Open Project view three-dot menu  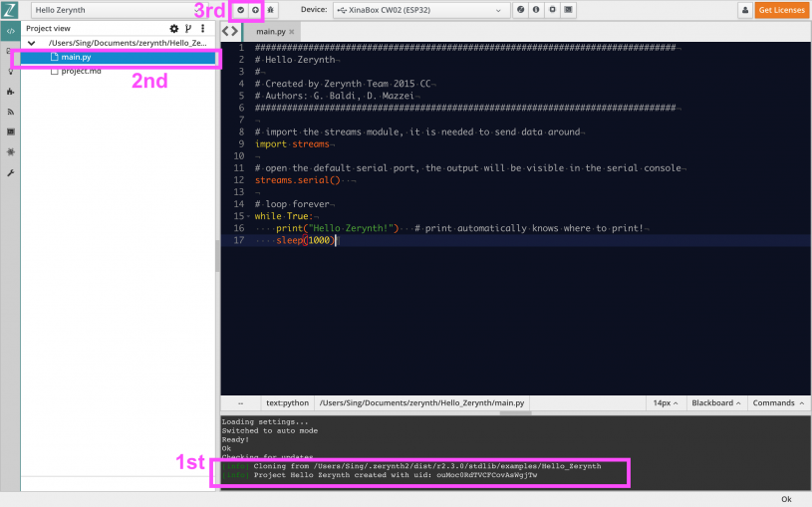(203, 29)
